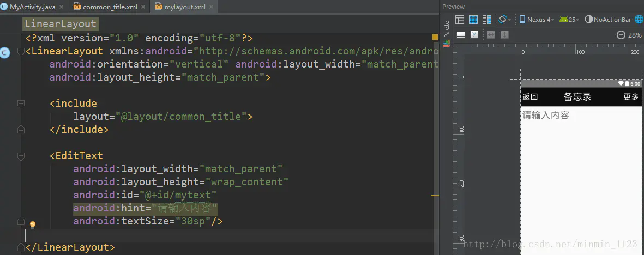Image resolution: width=644 pixels, height=255 pixels.
Task: Click the android:layout_height="wrap_content" line
Action: (180, 182)
